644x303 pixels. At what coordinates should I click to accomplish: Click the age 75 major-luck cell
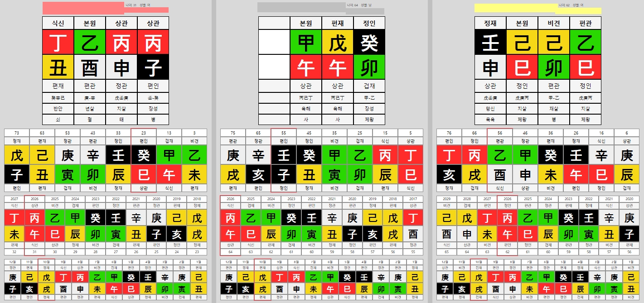point(233,133)
